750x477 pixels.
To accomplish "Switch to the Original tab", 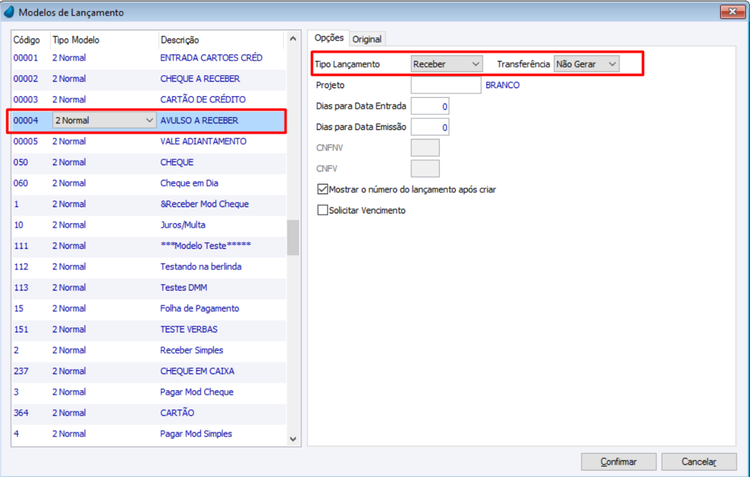I will point(367,39).
